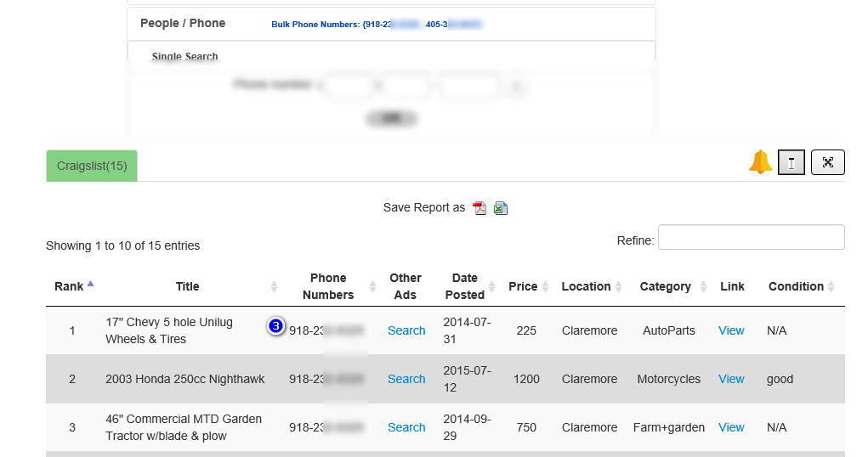This screenshot has height=457, width=868.
Task: Save report as PDF icon
Action: click(x=479, y=208)
